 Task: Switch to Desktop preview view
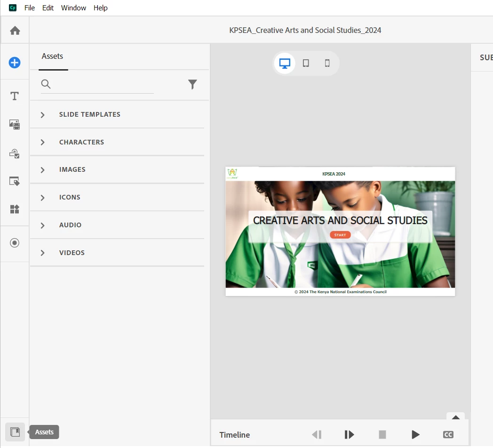(285, 64)
